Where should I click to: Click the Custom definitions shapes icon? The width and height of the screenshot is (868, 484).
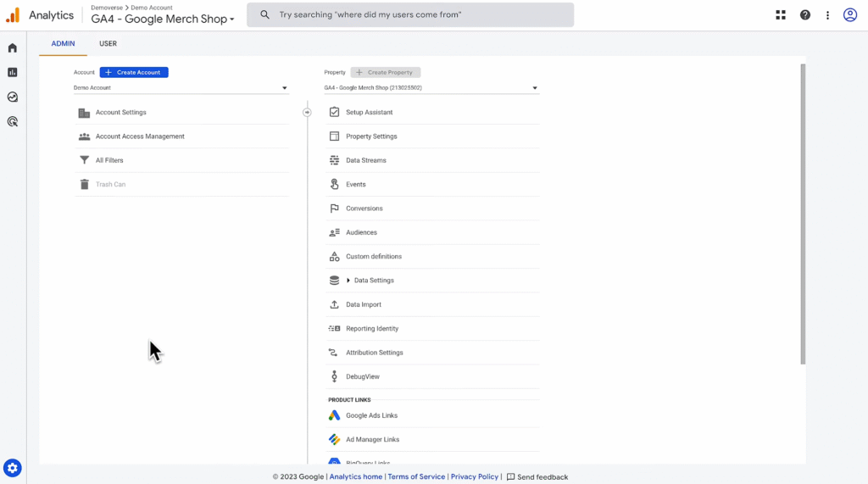coord(334,256)
